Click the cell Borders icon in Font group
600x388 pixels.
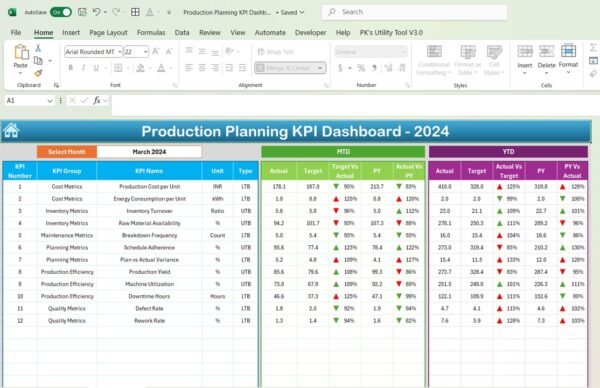[118, 68]
